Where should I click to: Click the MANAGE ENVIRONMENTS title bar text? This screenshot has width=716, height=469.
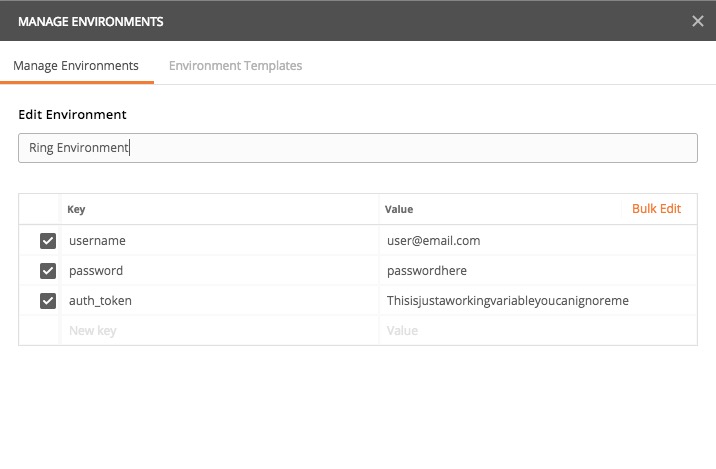[91, 21]
